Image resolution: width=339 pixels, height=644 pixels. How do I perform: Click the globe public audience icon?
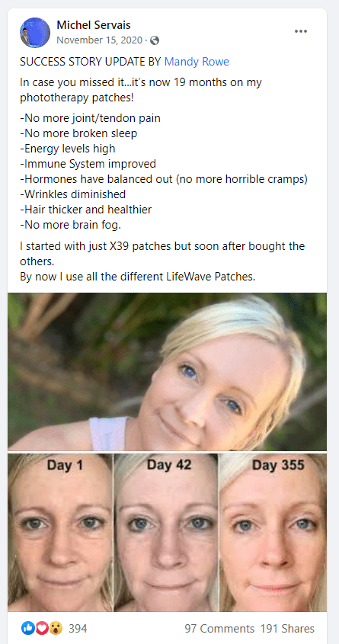tap(155, 40)
